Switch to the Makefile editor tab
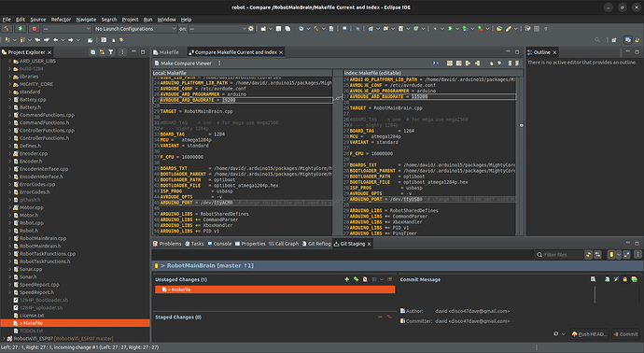Viewport: 644px width, 353px height. (x=166, y=52)
